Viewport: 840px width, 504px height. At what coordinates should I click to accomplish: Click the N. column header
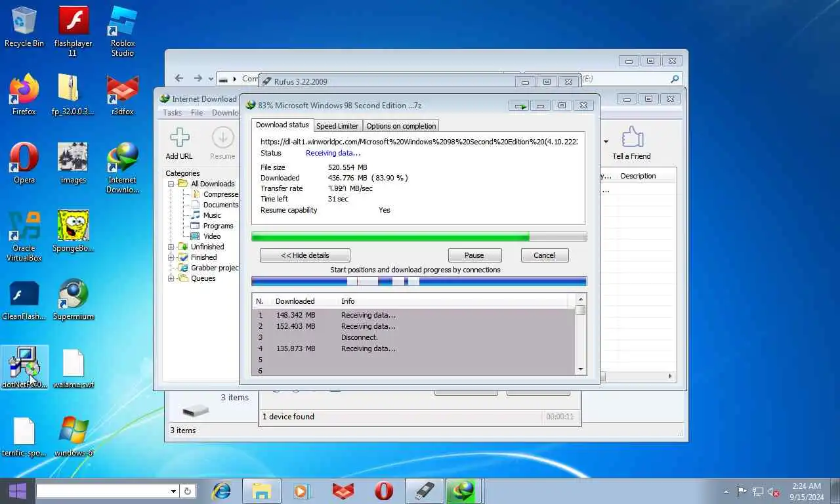[261, 301]
